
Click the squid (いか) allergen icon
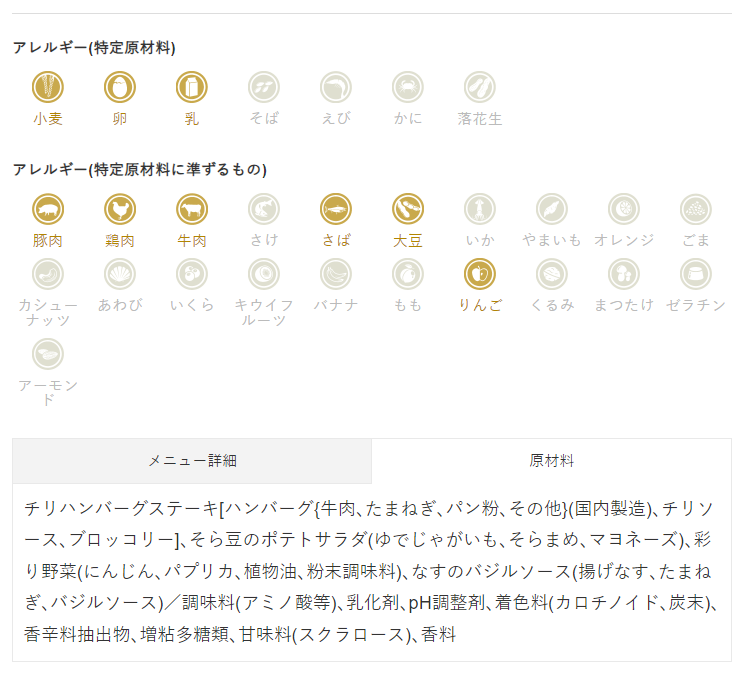pos(479,209)
